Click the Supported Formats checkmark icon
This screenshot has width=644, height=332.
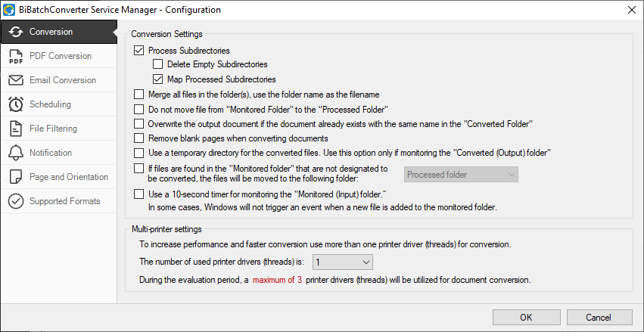point(16,201)
